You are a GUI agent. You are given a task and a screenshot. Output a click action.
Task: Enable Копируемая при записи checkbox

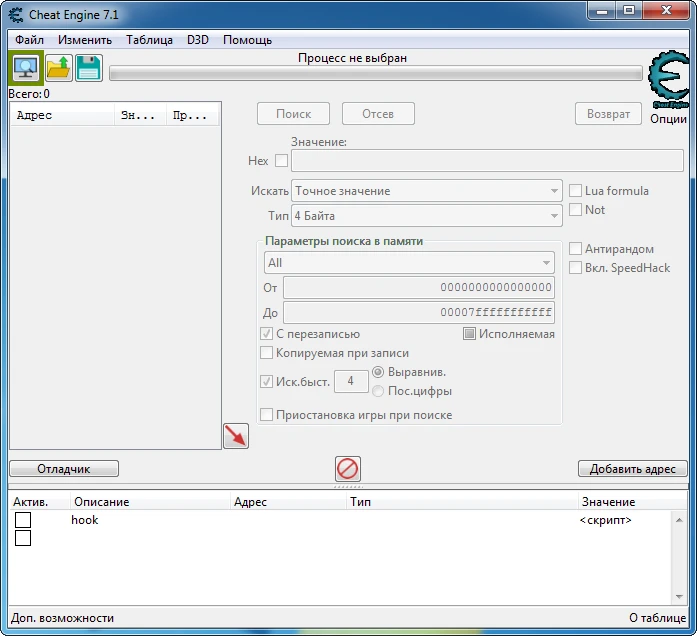(266, 353)
